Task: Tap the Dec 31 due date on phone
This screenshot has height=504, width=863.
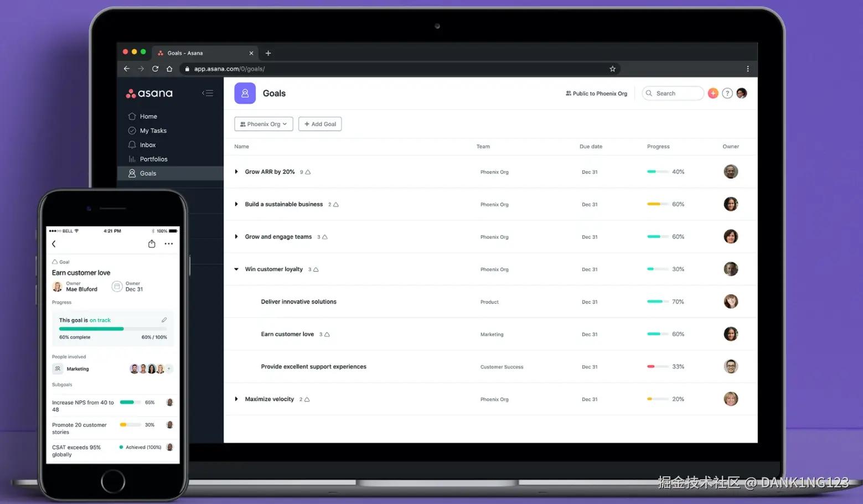Action: (x=128, y=287)
